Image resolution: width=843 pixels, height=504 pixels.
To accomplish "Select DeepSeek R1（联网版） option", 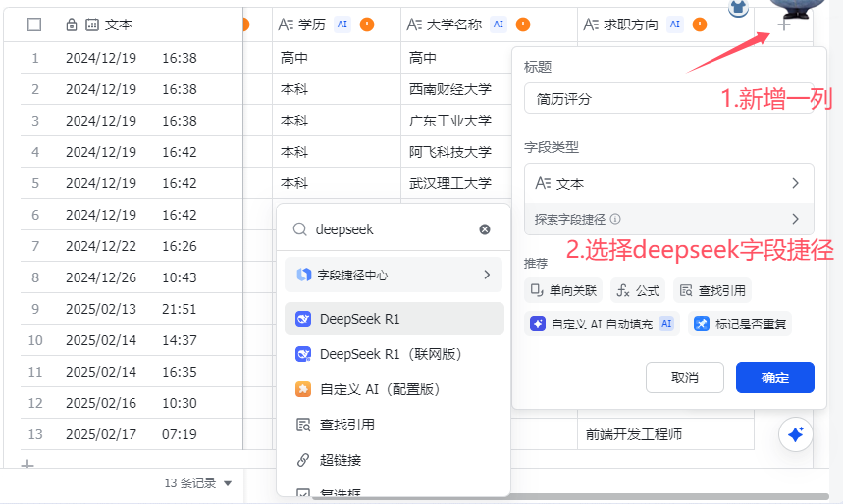I will click(x=395, y=354).
